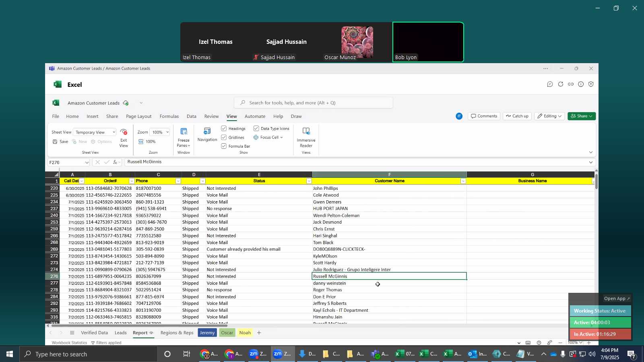
Task: Click the IT user avatar
Action: click(x=459, y=116)
